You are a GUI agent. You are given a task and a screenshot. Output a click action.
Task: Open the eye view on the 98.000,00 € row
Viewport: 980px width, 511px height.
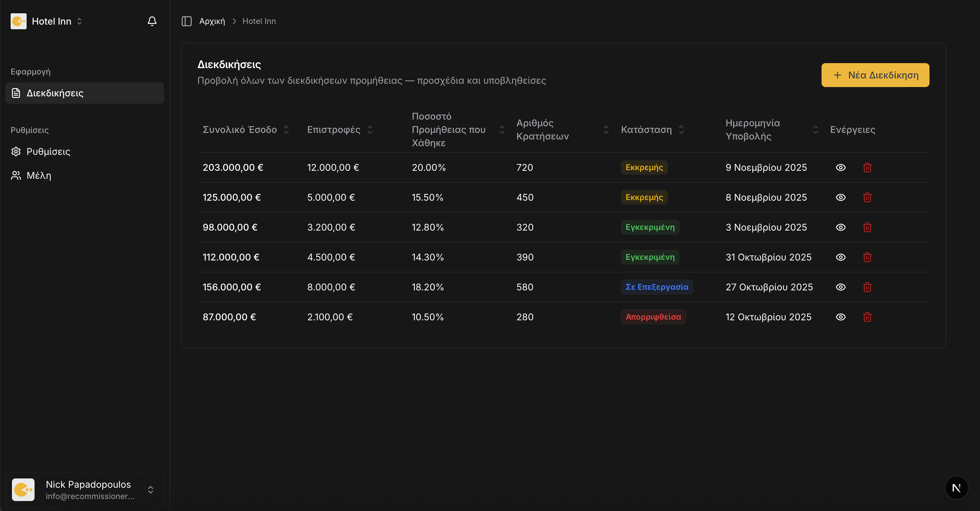click(841, 227)
